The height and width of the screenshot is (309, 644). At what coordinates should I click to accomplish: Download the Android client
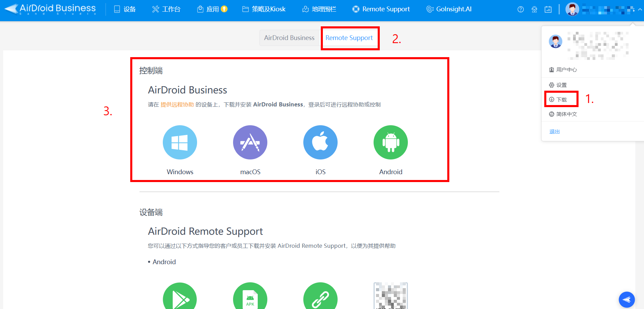click(x=391, y=142)
